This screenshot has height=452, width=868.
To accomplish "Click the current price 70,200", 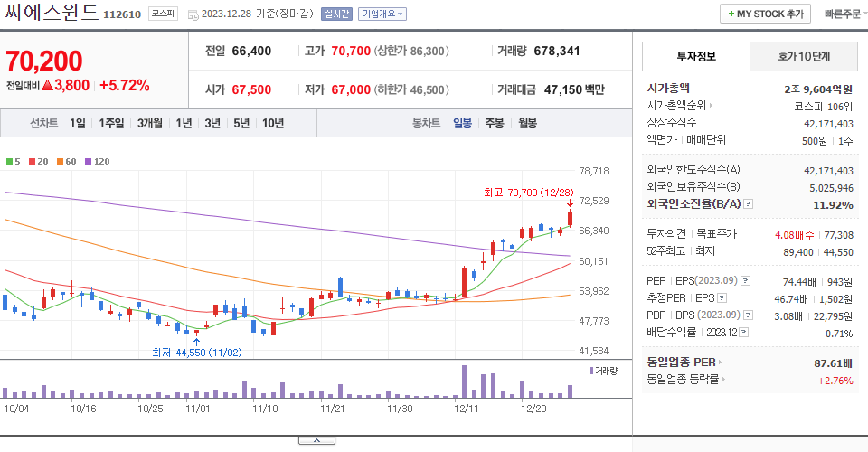I will (44, 61).
